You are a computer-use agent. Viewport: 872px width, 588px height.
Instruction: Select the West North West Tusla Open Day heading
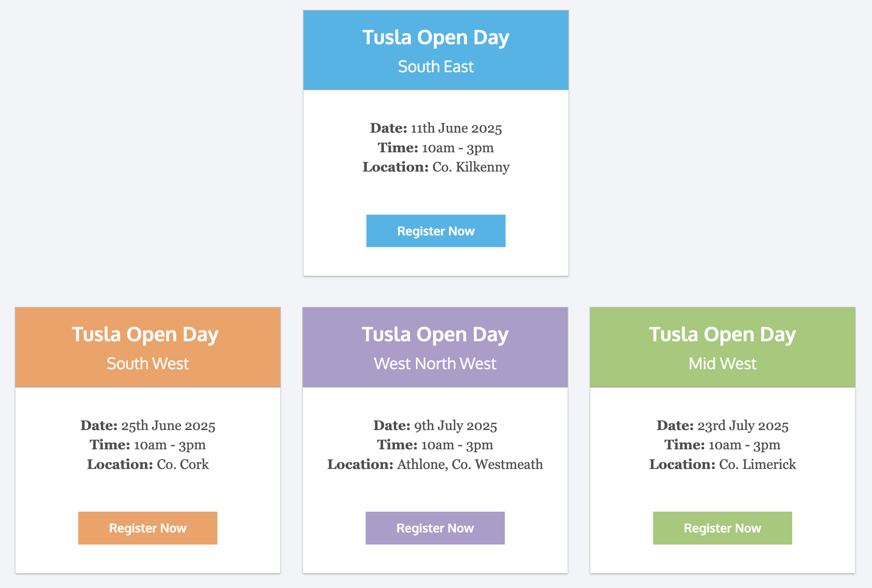coord(435,335)
